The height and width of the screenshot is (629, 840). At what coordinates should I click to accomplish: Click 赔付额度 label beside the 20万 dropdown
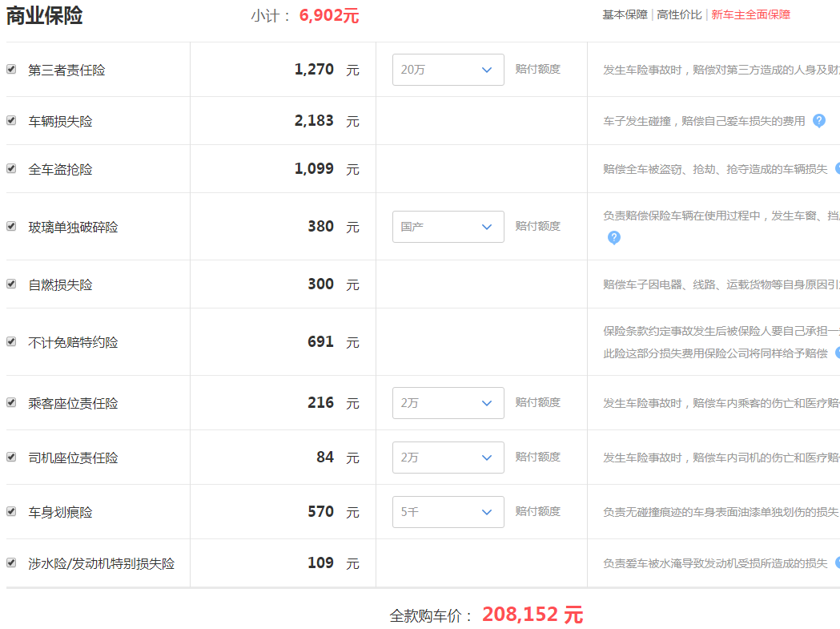click(x=538, y=69)
